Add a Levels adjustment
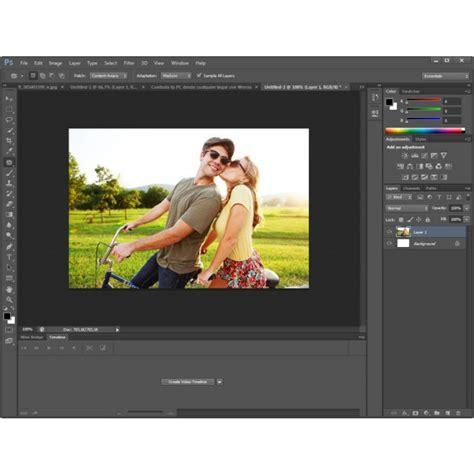Image resolution: width=474 pixels, height=474 pixels. [415, 156]
